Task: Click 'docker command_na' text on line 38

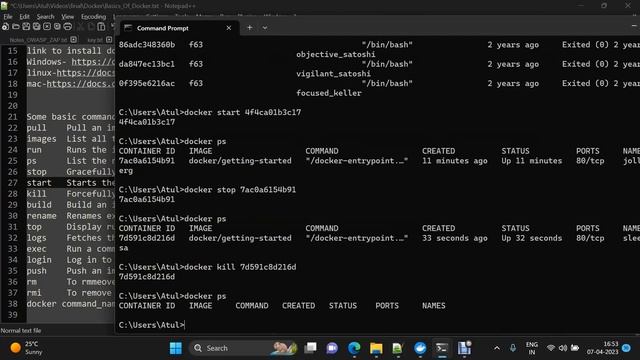Action: click(71, 304)
